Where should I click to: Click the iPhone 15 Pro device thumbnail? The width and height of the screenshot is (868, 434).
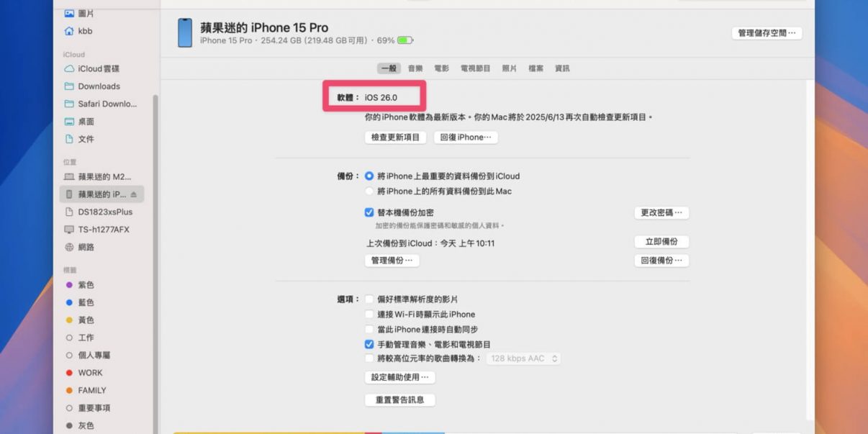tap(185, 33)
